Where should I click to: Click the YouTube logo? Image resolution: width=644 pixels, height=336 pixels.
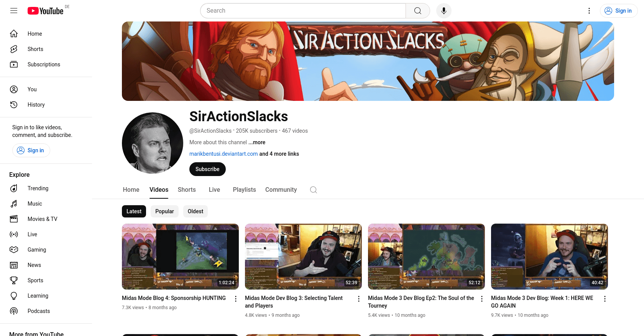click(45, 11)
